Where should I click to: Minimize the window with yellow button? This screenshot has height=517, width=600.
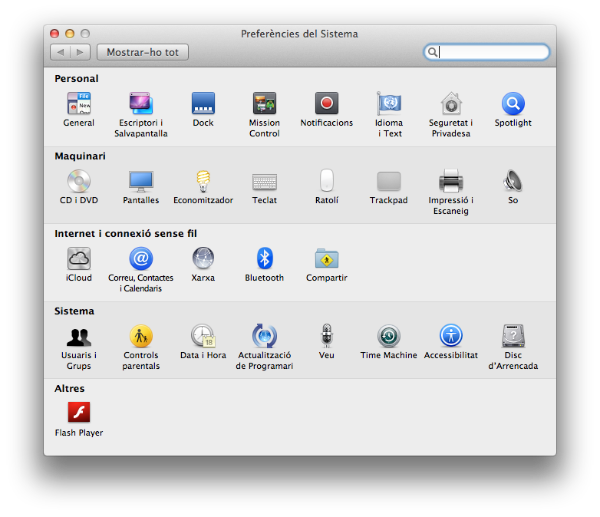point(70,34)
